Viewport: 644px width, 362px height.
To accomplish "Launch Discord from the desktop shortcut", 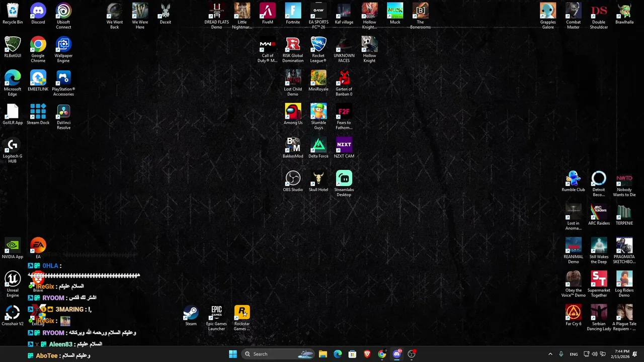I will [38, 14].
